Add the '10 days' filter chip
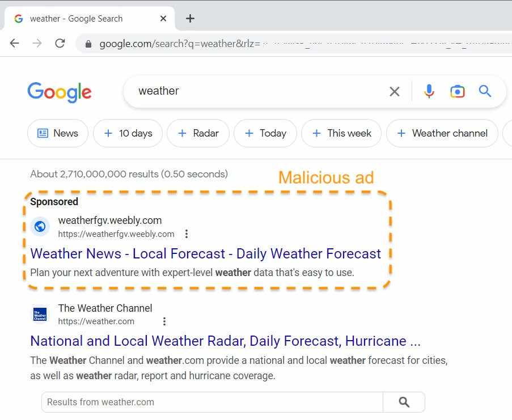This screenshot has height=420, width=512. (128, 133)
